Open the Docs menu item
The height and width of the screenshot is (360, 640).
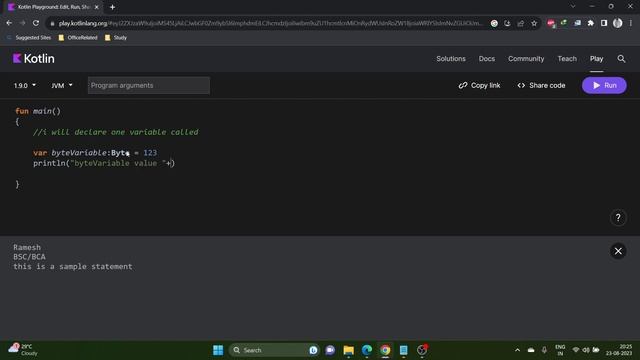pos(487,59)
